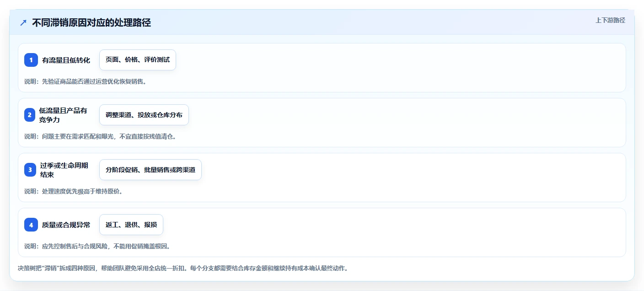Image resolution: width=644 pixels, height=291 pixels.
Task: Select the 返工、退供、报损 action chip
Action: tap(131, 225)
